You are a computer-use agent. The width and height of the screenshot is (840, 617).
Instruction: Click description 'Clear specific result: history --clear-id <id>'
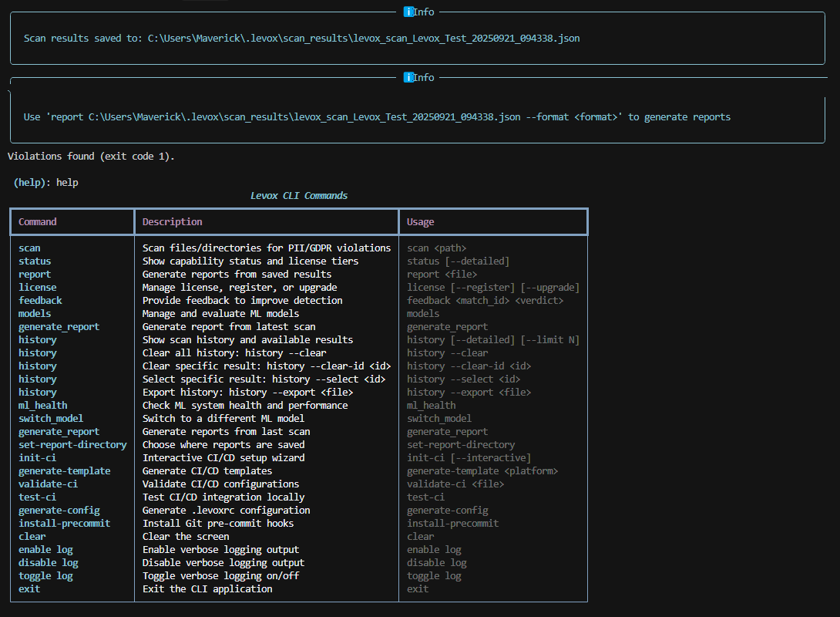(x=267, y=366)
